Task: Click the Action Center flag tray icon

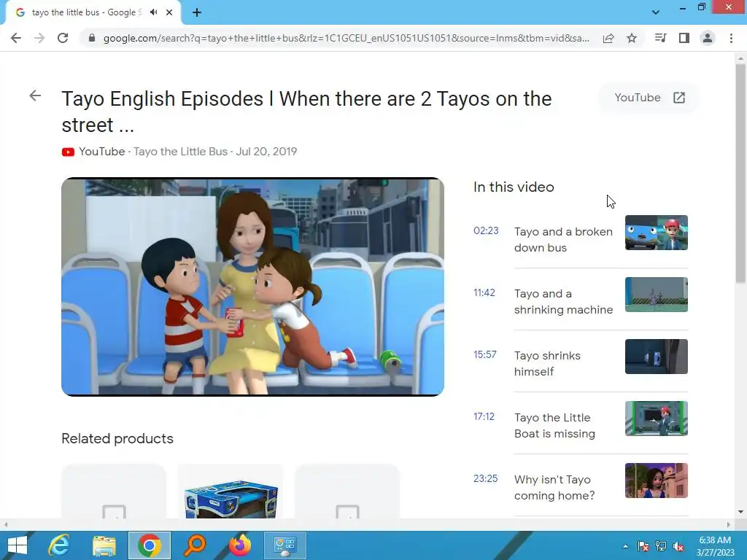Action: point(643,546)
